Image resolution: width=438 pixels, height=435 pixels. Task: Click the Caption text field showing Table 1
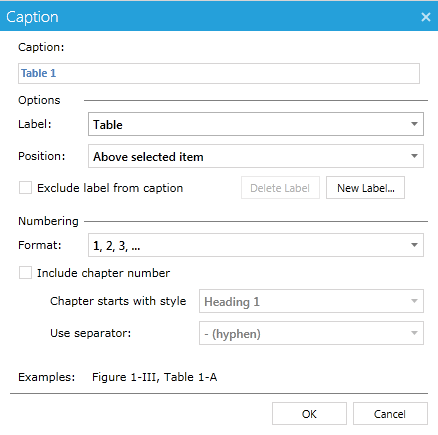coord(219,73)
